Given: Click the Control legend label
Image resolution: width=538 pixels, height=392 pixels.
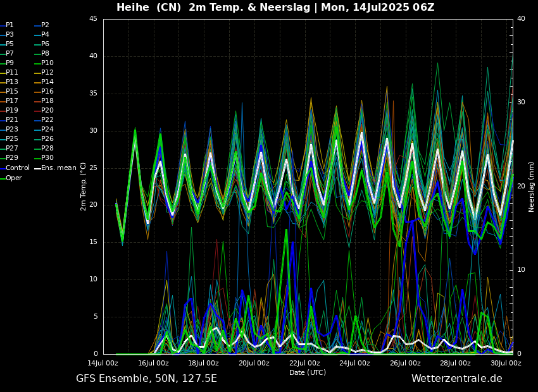Looking at the screenshot, I should tap(18, 168).
